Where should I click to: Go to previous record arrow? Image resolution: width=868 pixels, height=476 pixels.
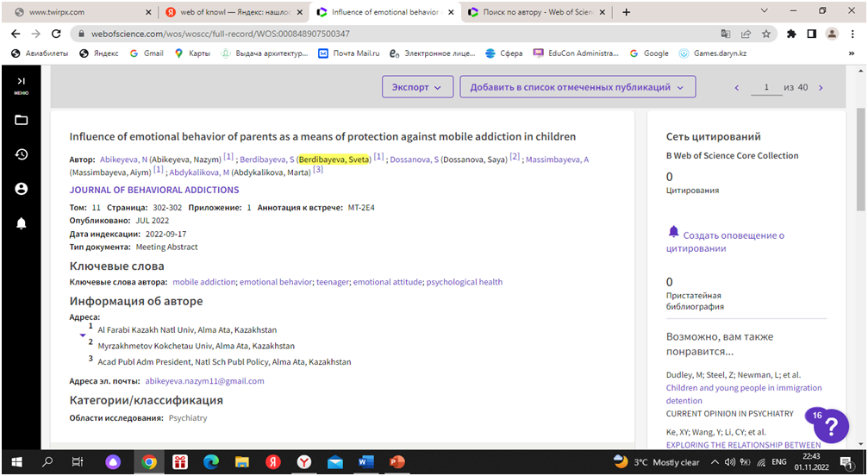click(736, 87)
